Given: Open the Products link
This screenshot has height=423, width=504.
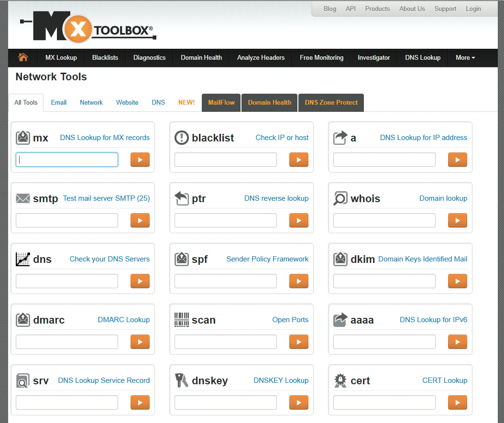Looking at the screenshot, I should [x=377, y=9].
